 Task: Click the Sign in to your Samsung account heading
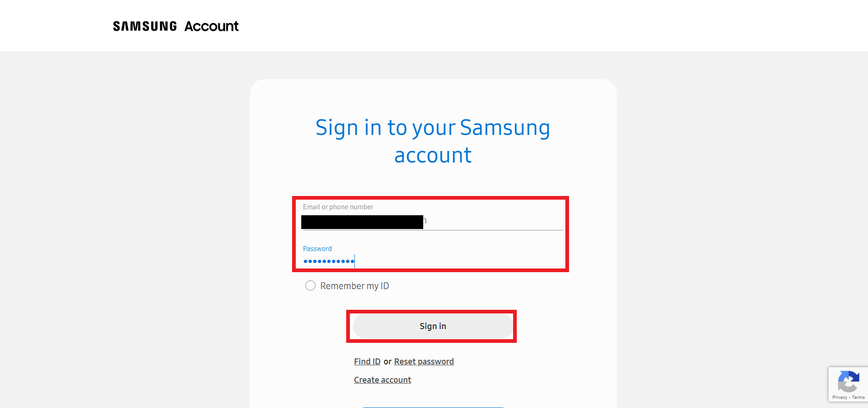coord(432,141)
